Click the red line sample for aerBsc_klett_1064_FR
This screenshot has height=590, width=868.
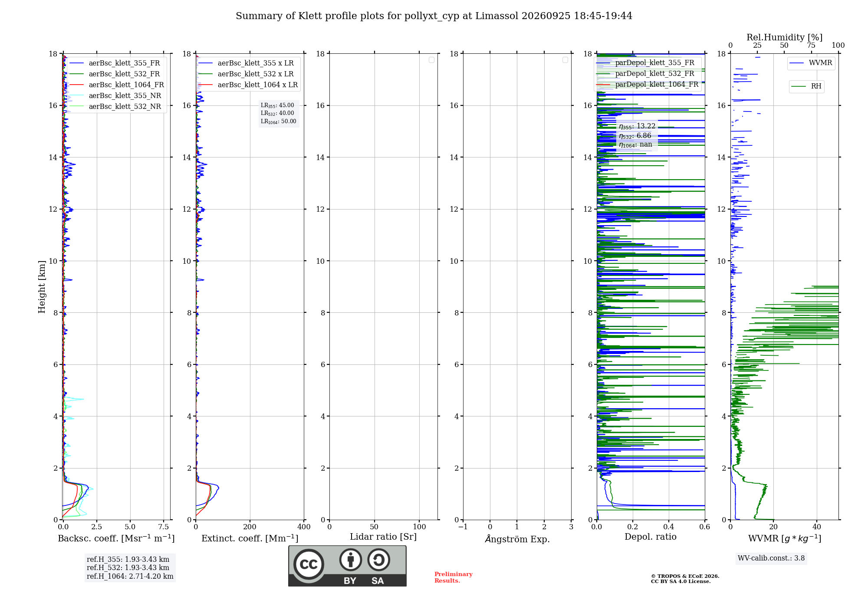(x=76, y=85)
